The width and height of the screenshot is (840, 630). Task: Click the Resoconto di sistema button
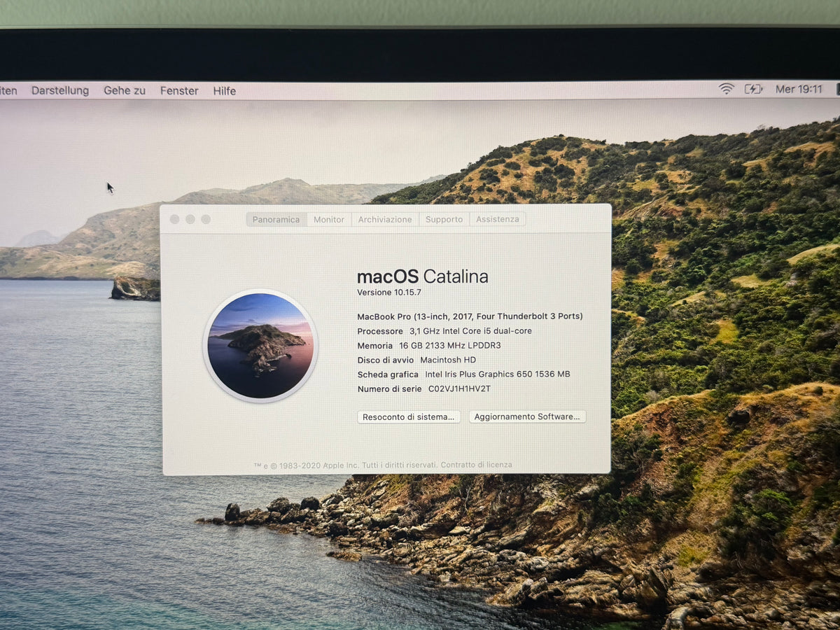409,416
